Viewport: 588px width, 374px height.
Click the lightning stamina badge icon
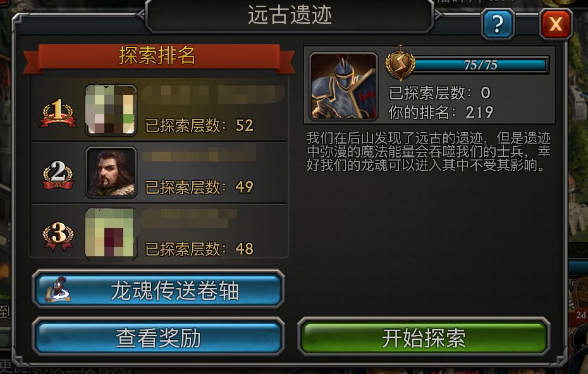pos(400,63)
